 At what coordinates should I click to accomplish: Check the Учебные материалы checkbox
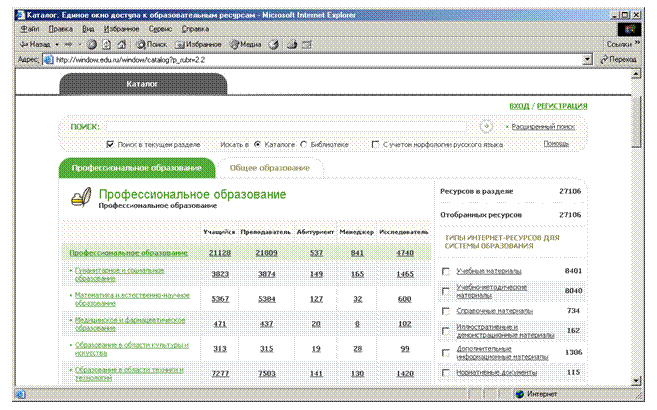(446, 271)
